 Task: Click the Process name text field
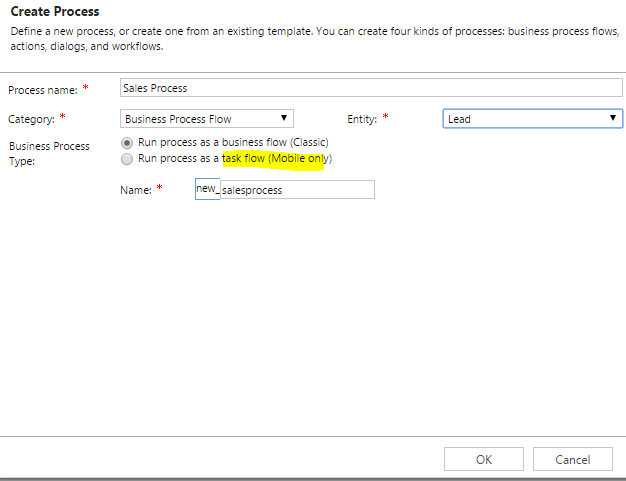[x=370, y=88]
